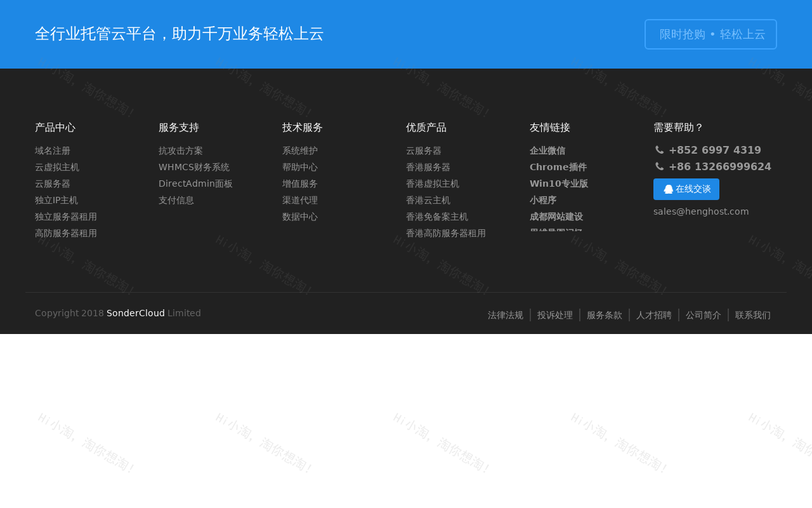The width and height of the screenshot is (812, 508).
Task: Open 数据中心 under 技术服务
Action: pos(299,216)
